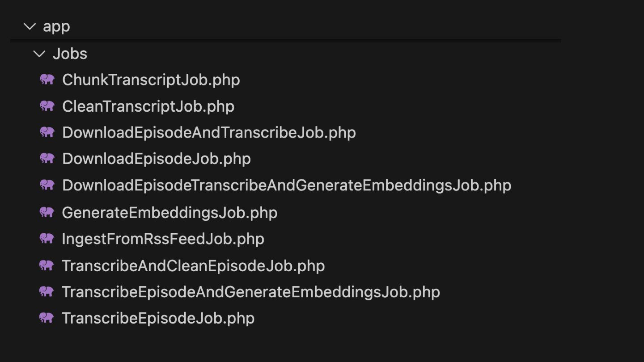Open DownloadEpisodeTranscribeAndGenerateEmbeddingsJob.php file
The image size is (644, 362).
[x=286, y=185]
